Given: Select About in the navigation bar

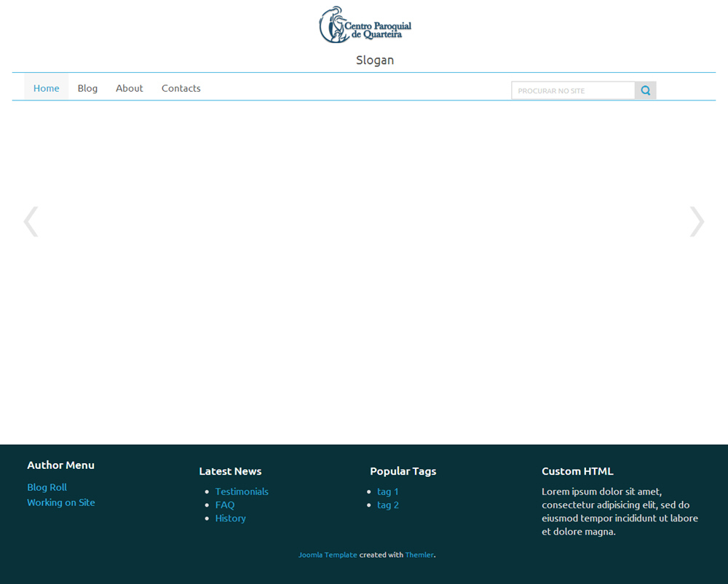Looking at the screenshot, I should tap(129, 88).
